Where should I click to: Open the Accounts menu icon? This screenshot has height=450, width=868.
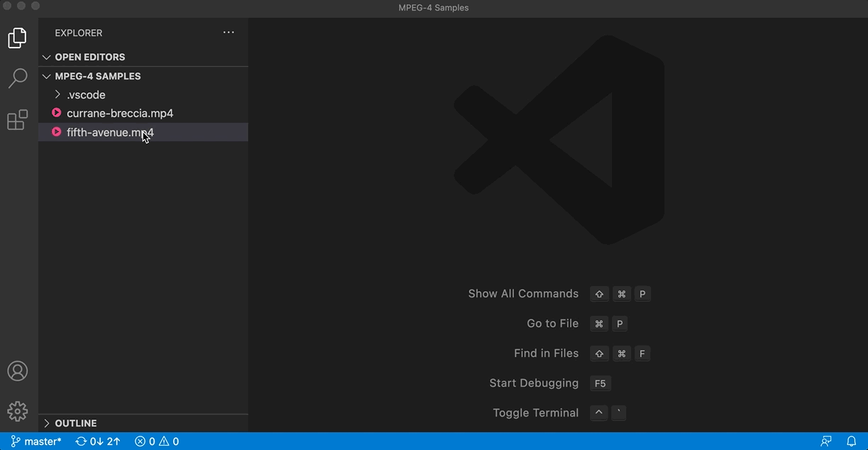[x=18, y=371]
